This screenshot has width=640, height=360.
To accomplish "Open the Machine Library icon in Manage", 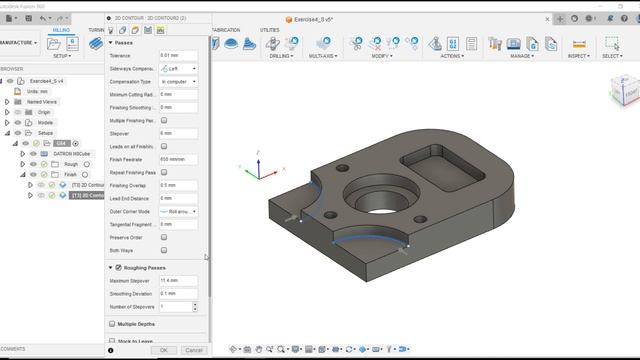I will 513,43.
